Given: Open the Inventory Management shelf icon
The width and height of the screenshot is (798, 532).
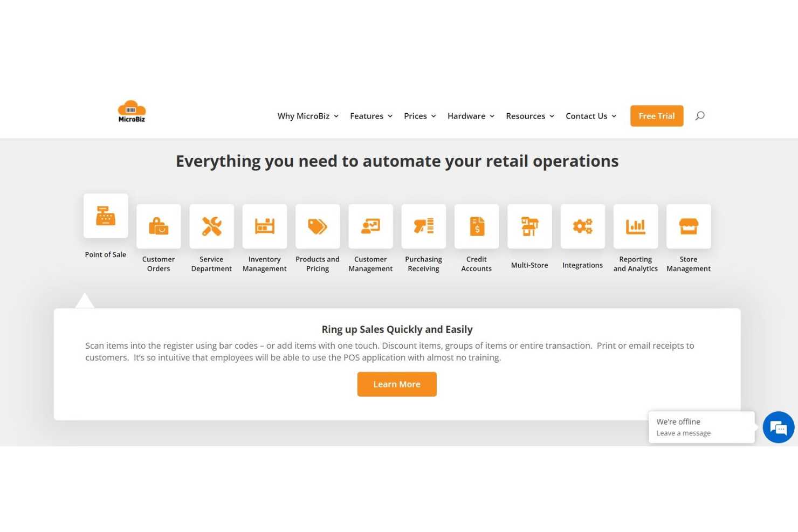Looking at the screenshot, I should tap(264, 226).
